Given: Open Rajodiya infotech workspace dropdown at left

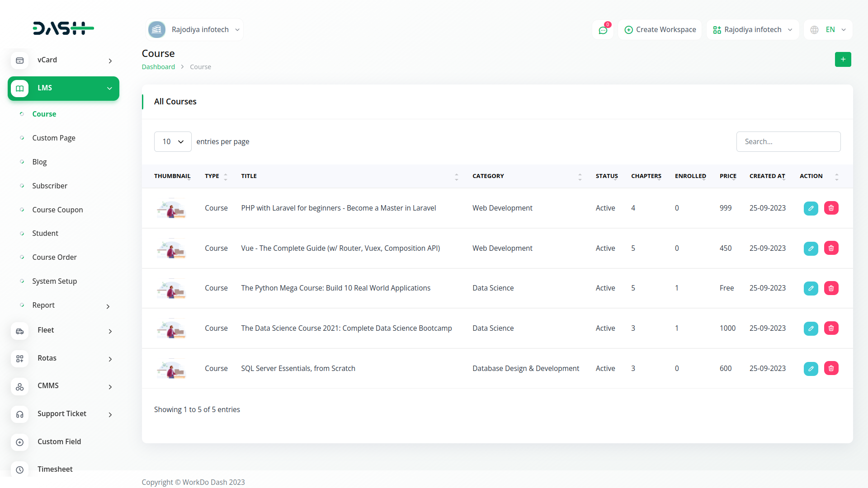Looking at the screenshot, I should 194,30.
